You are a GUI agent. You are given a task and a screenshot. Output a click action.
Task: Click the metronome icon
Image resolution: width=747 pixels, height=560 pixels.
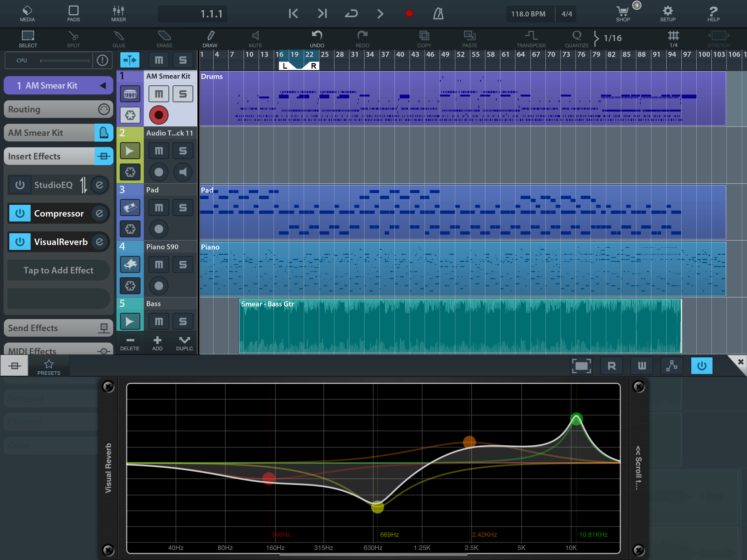point(438,13)
